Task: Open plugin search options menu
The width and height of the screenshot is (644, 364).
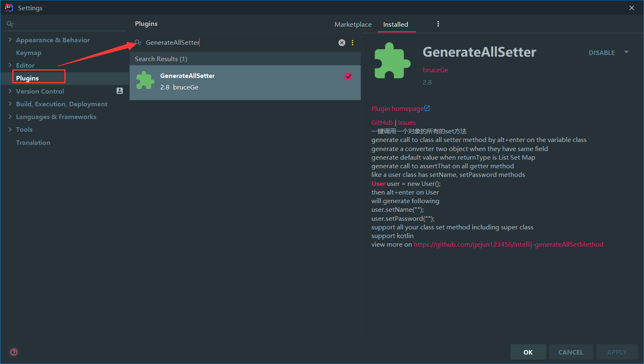Action: (x=353, y=43)
